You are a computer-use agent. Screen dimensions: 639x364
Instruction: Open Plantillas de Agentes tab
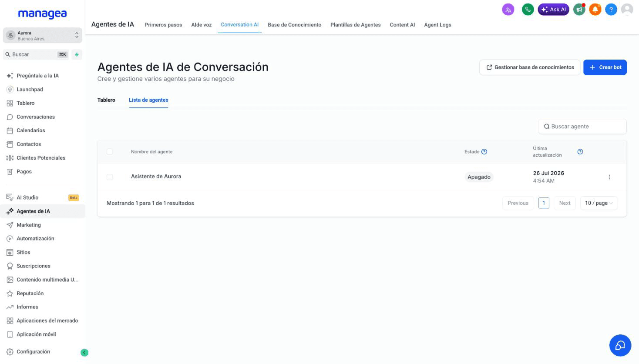point(356,25)
